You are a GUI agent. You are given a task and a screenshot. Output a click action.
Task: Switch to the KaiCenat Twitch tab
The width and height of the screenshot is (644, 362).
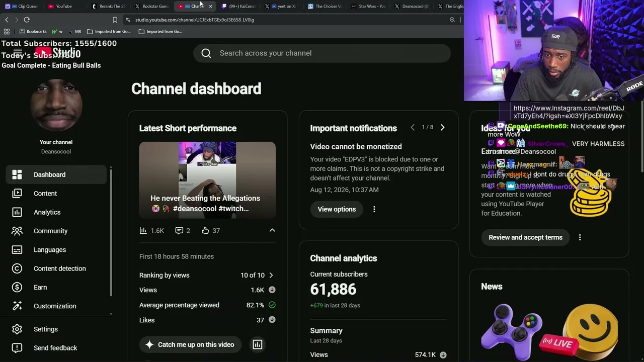tap(239, 7)
